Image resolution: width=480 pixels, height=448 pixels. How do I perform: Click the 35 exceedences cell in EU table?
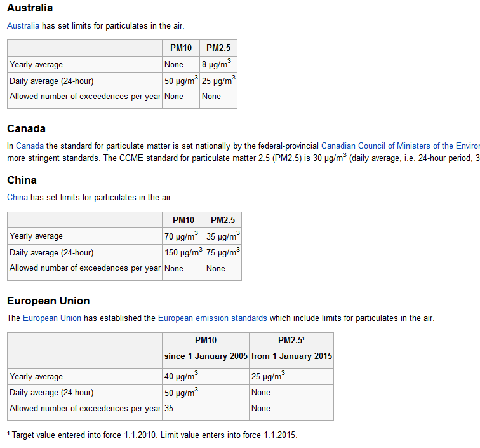tap(169, 409)
